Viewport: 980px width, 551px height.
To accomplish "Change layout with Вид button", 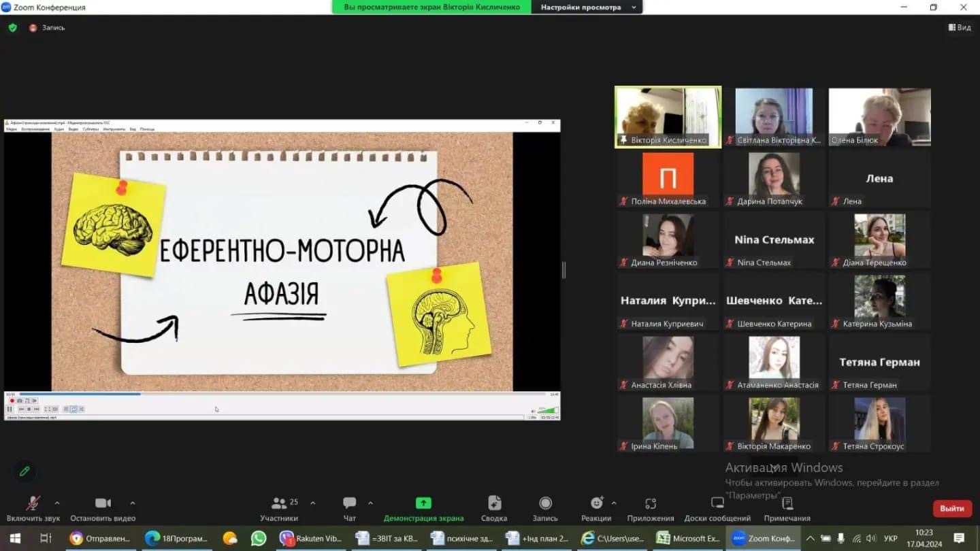I will 960,28.
